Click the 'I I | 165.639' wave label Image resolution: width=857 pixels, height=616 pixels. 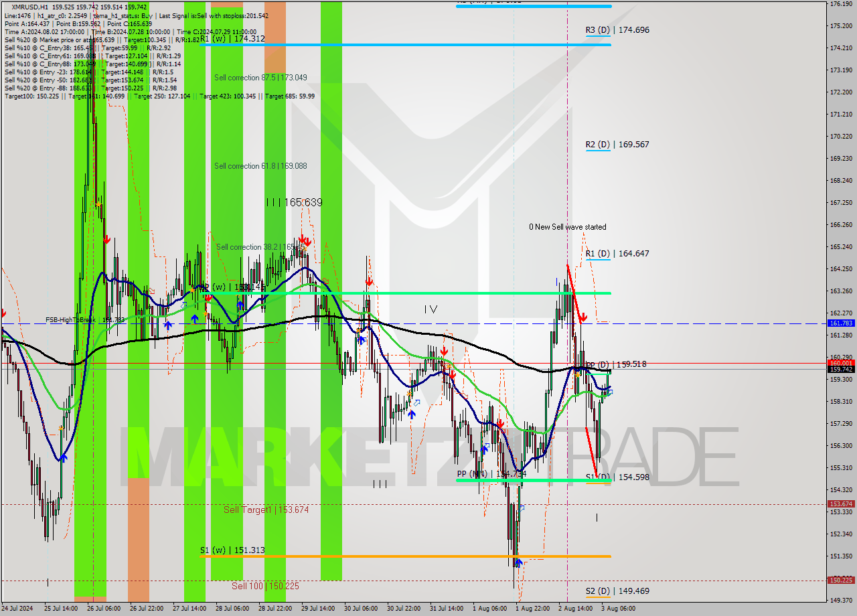pos(294,202)
